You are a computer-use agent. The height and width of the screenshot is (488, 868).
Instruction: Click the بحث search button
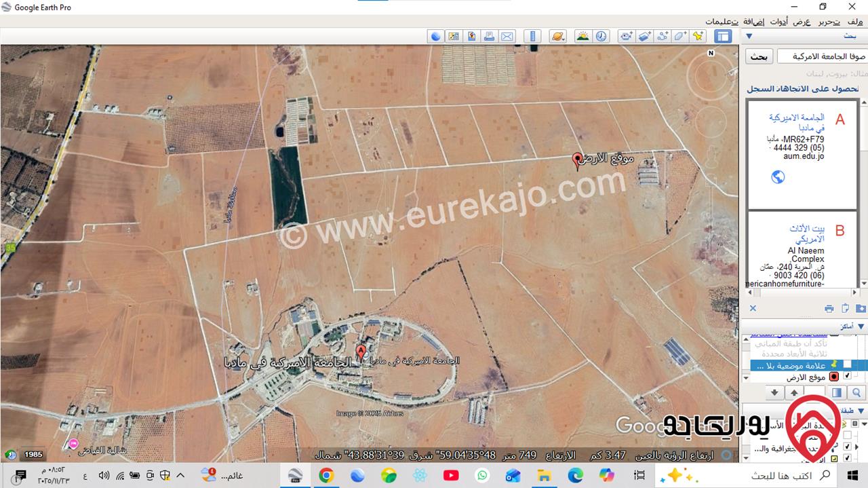(760, 56)
